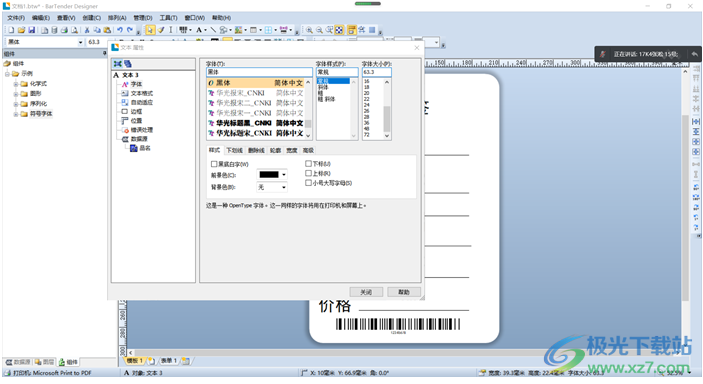
Task: Switch to the 轮廓 tab
Action: point(275,150)
